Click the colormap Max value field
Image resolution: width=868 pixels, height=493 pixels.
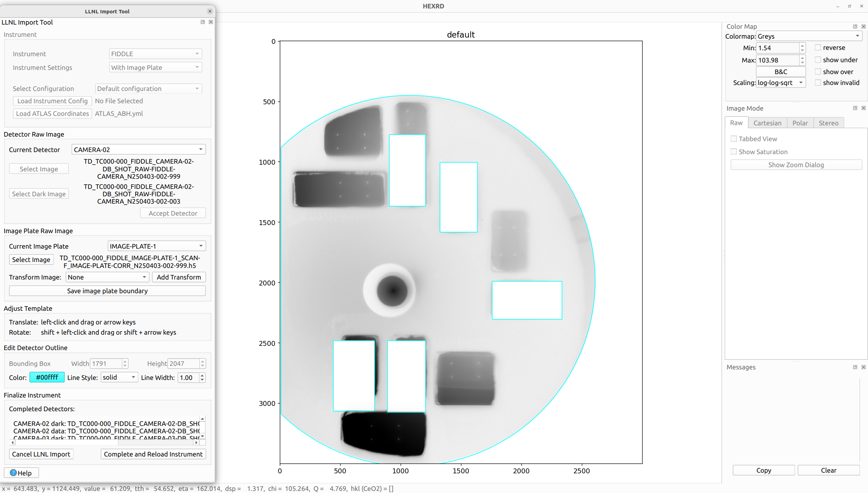(x=777, y=60)
